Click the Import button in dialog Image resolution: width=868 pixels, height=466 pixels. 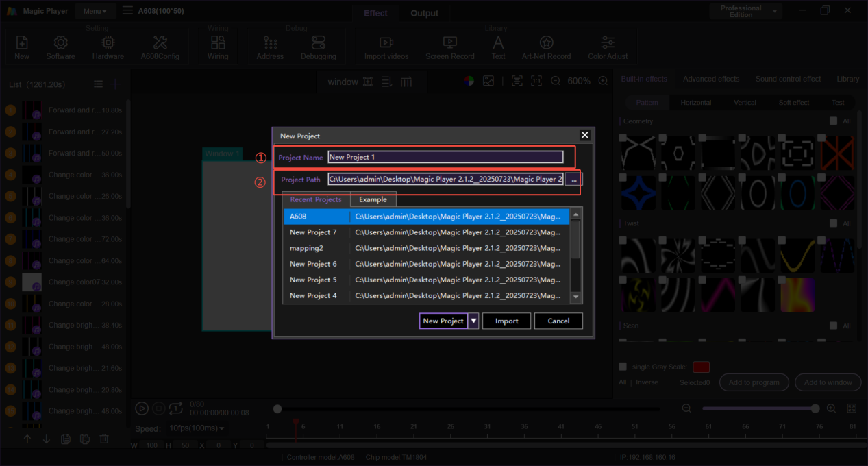click(x=507, y=321)
